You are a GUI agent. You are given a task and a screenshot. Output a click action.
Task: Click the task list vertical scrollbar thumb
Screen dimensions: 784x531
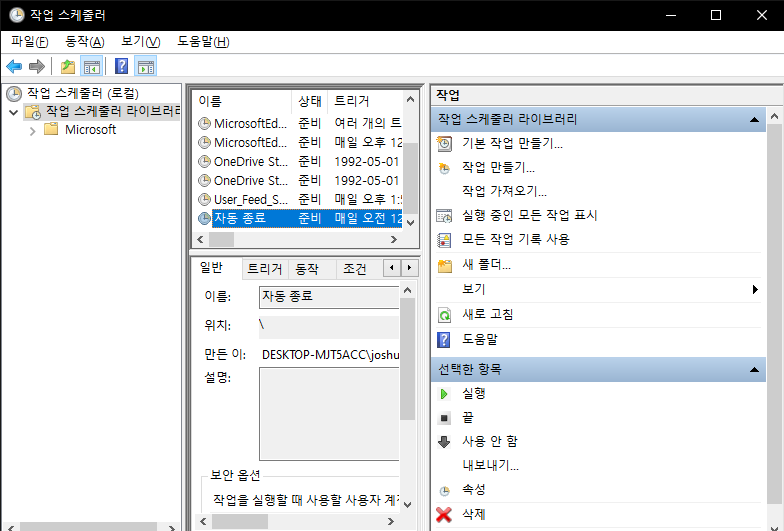(x=410, y=178)
